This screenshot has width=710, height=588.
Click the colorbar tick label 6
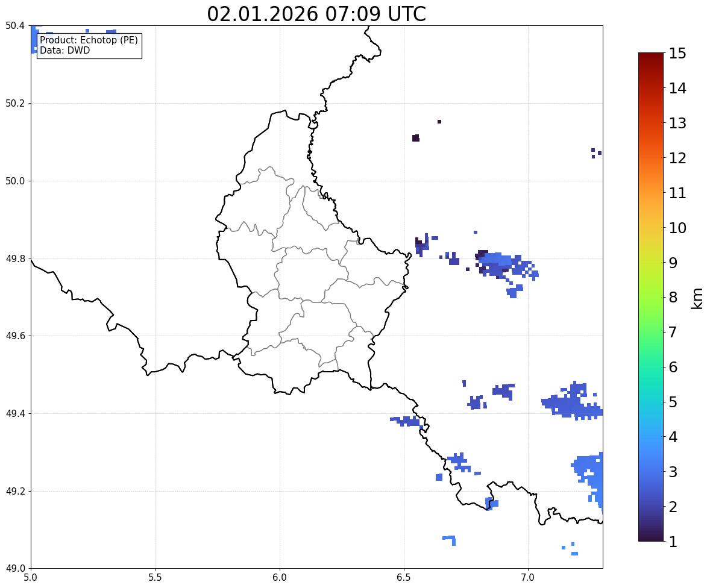point(673,367)
